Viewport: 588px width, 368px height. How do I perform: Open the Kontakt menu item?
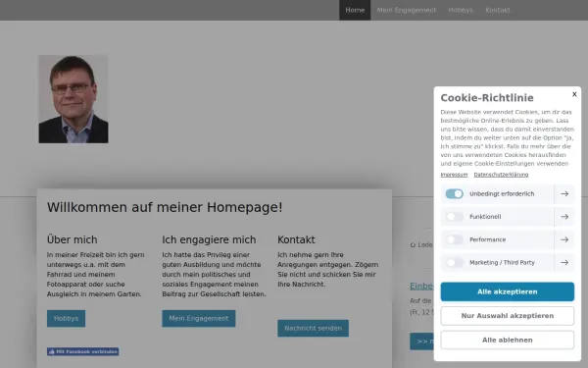tap(498, 10)
